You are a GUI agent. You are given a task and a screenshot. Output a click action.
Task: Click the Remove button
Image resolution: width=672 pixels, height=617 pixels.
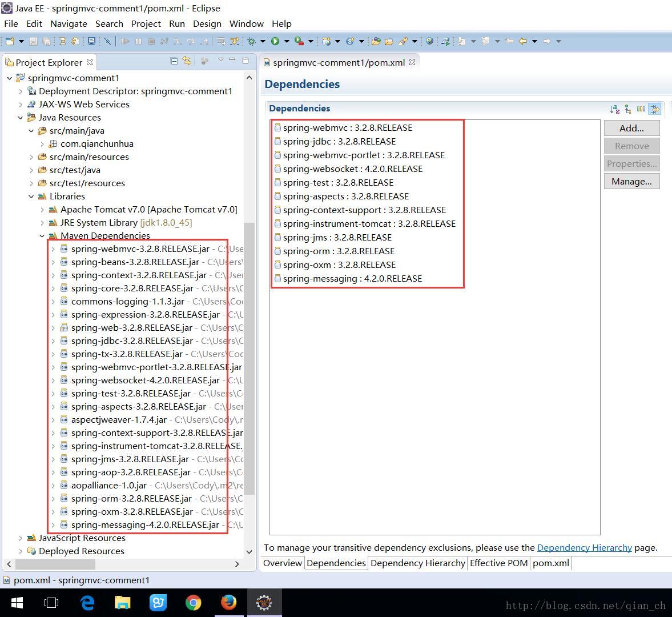tap(631, 146)
